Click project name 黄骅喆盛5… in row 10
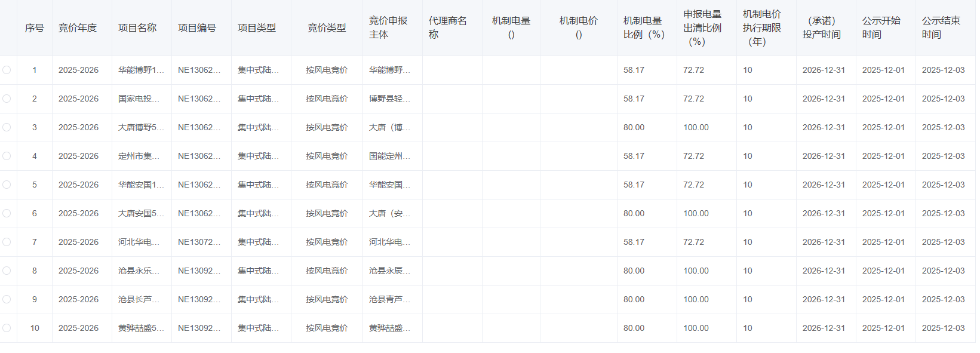This screenshot has width=980, height=353. tap(141, 328)
